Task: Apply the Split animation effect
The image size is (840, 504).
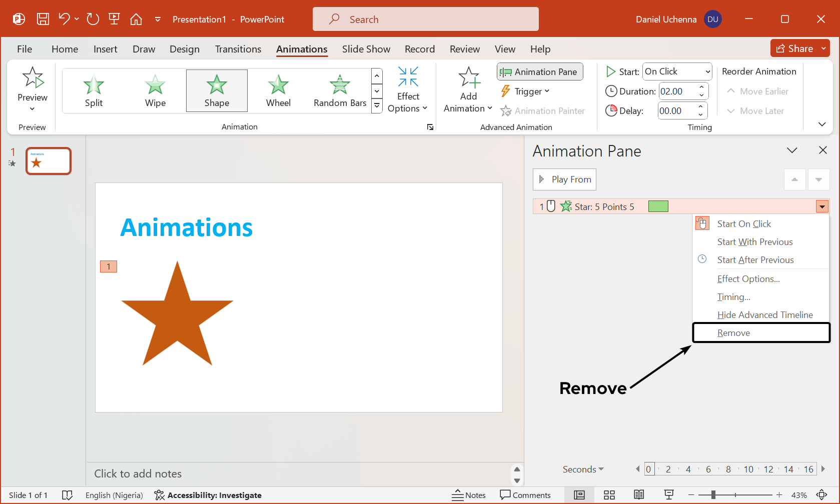Action: point(94,90)
